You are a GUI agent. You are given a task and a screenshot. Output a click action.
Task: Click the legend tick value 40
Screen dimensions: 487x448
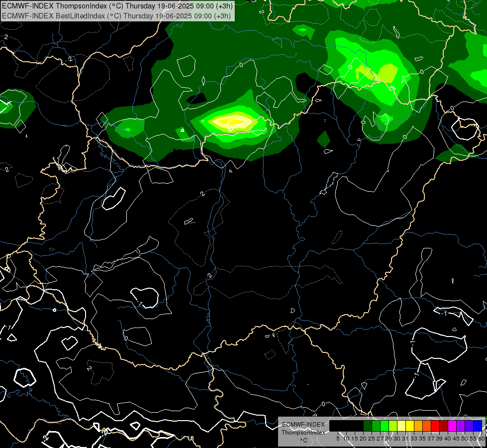tap(448, 439)
